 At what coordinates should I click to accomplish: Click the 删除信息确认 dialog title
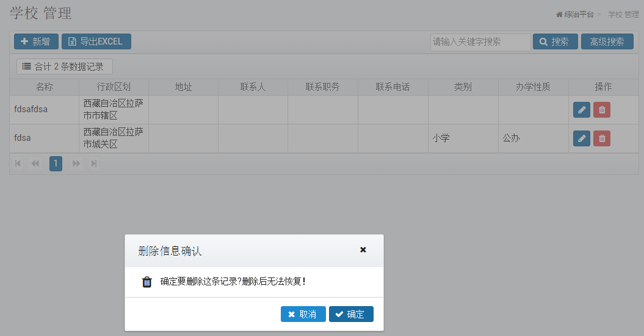[x=170, y=251]
